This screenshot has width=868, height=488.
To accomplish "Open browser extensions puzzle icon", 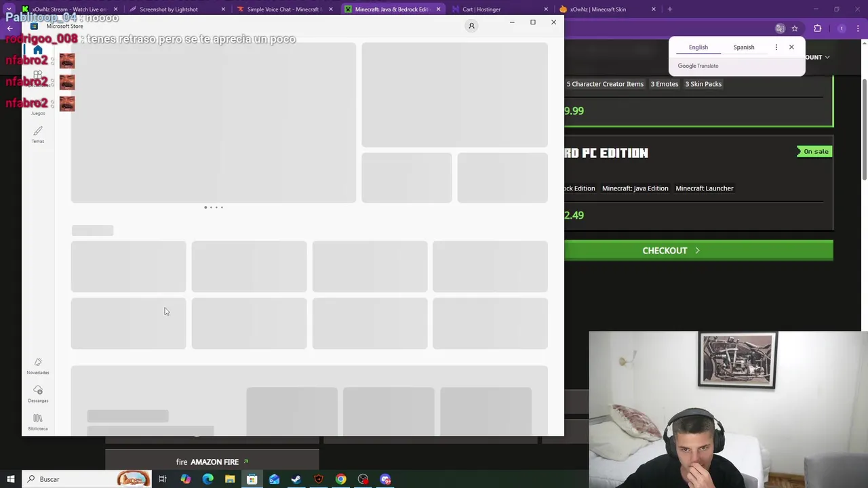I will click(x=818, y=28).
